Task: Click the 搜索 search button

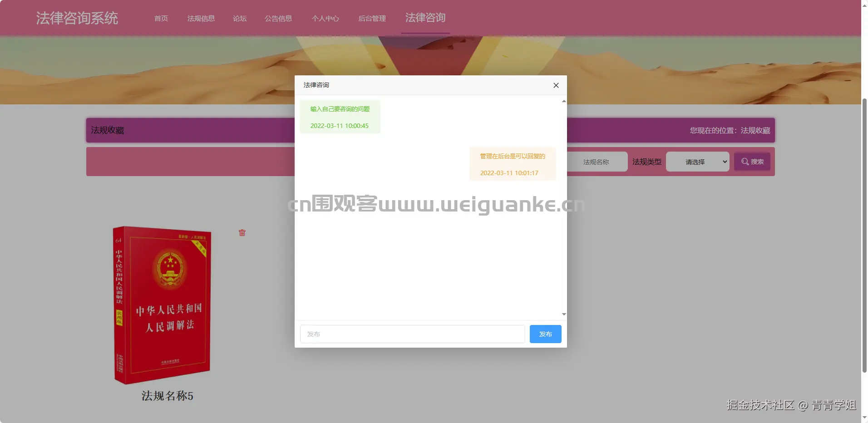Action: pyautogui.click(x=752, y=162)
